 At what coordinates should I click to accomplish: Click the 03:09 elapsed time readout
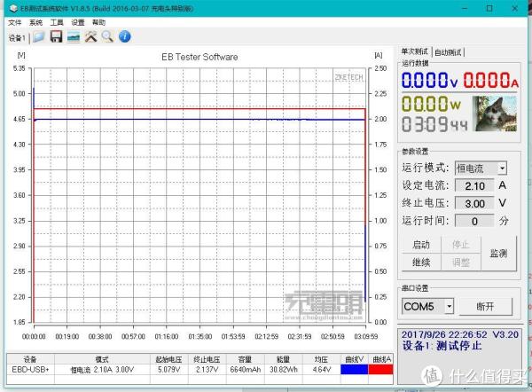[x=434, y=124]
